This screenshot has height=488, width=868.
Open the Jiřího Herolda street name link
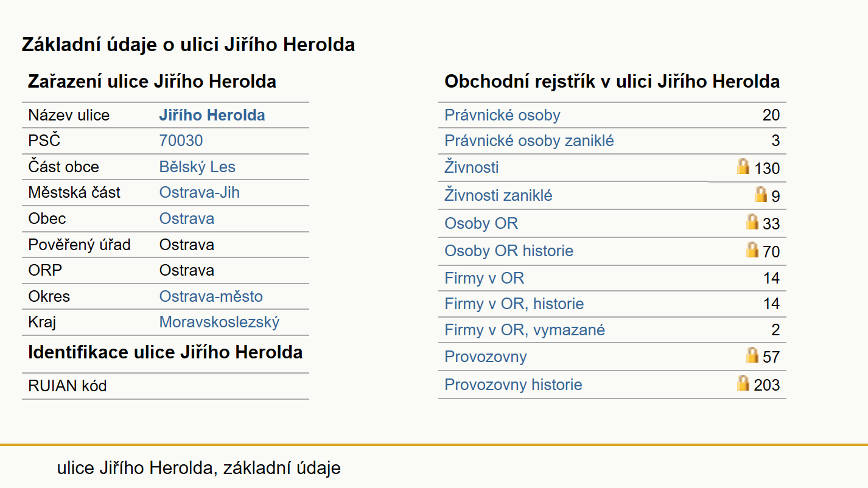tap(212, 116)
